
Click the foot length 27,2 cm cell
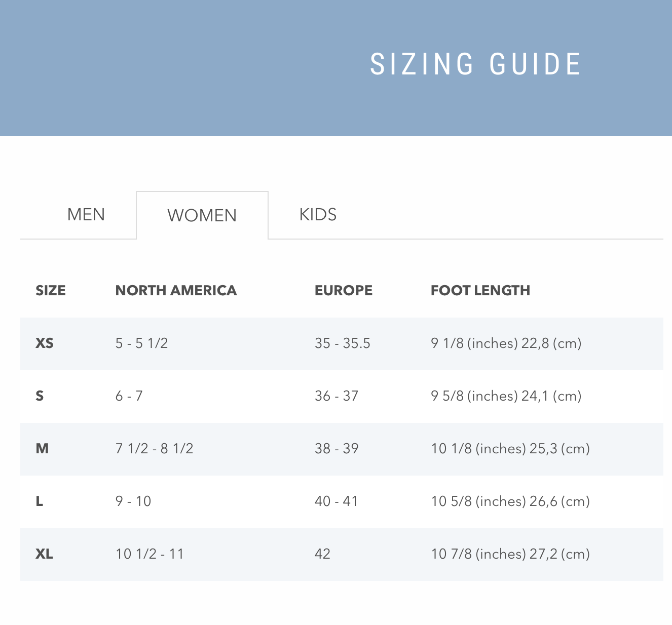[x=510, y=554]
